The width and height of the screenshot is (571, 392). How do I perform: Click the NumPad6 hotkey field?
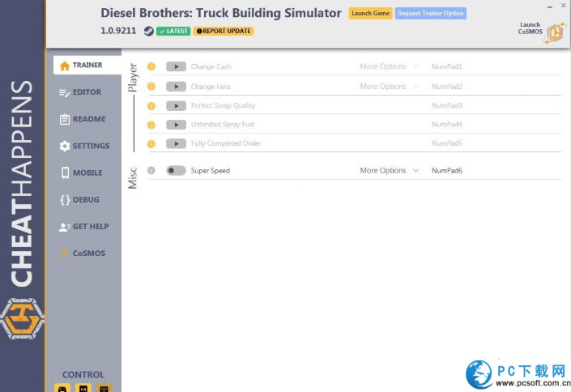pos(447,171)
